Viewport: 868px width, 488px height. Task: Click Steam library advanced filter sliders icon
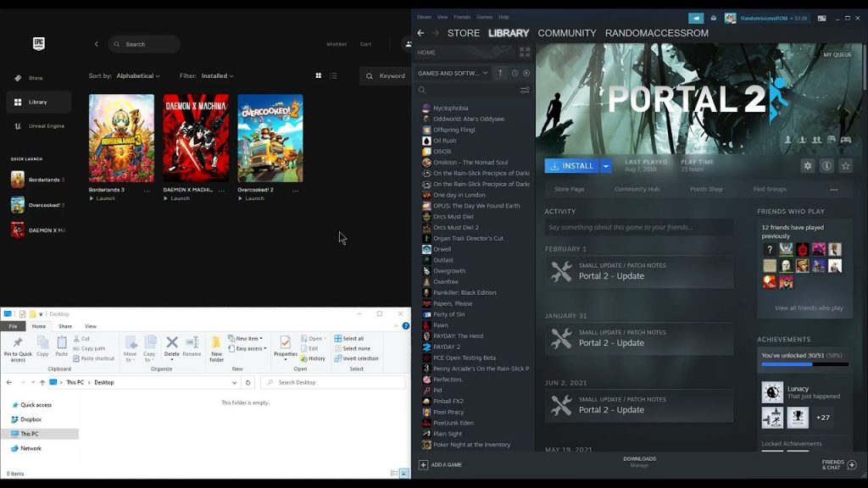pos(525,90)
